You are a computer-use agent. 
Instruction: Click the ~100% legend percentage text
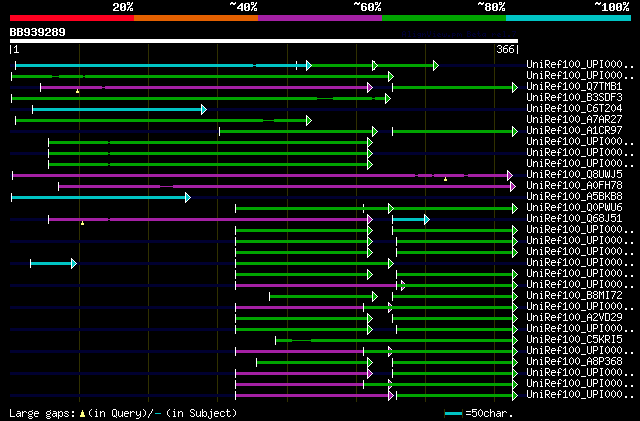point(611,7)
